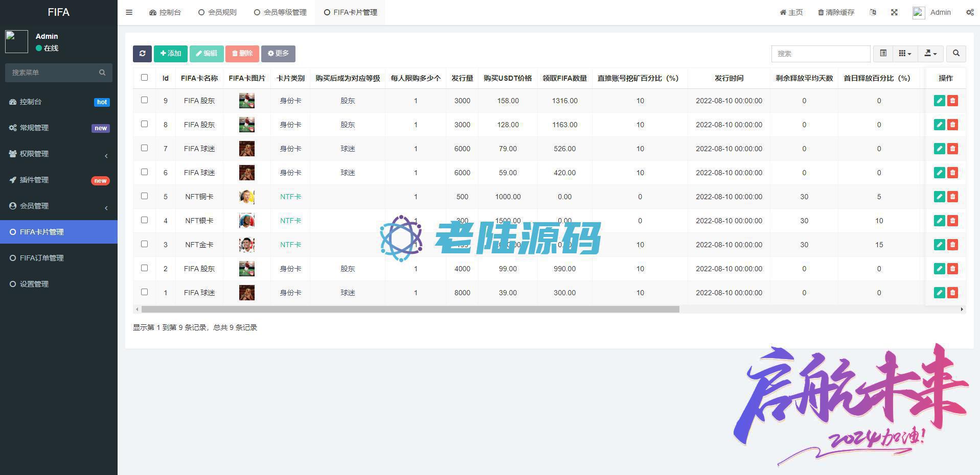Switch to the 控制台 tab
Viewport: 980px width, 475px height.
coord(165,12)
